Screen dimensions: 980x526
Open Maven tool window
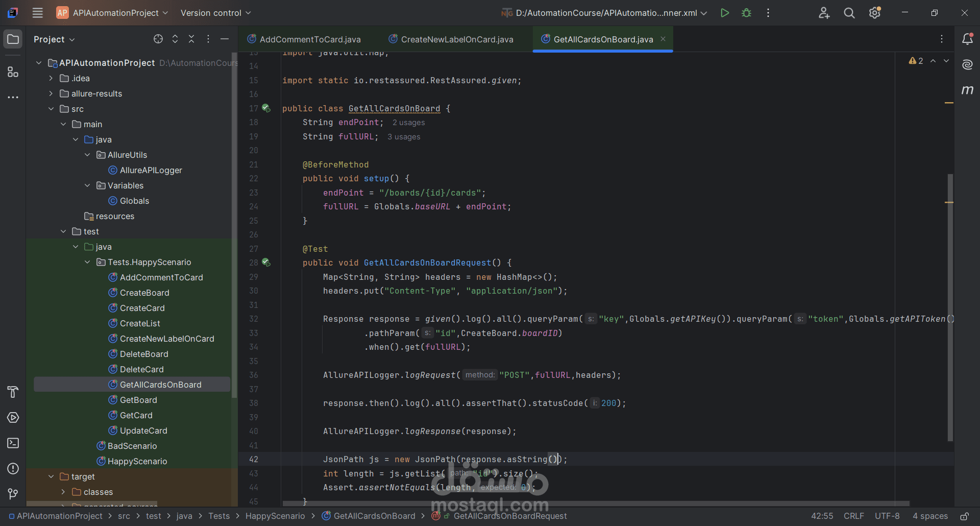967,90
